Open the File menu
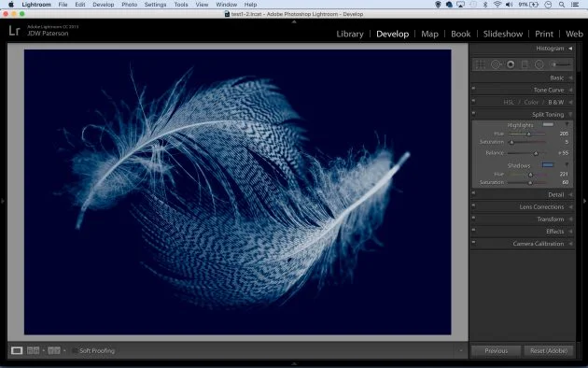Viewport: 588px width, 368px height. pos(63,5)
